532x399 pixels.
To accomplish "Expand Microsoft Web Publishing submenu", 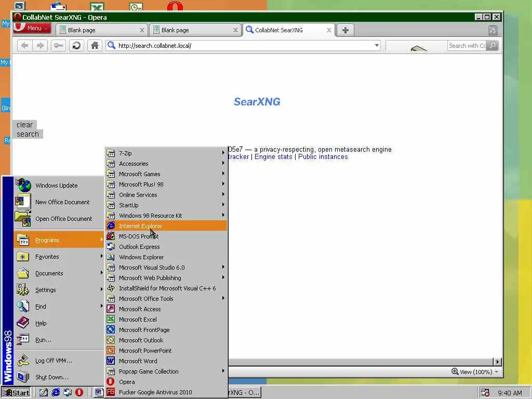I will pos(166,278).
